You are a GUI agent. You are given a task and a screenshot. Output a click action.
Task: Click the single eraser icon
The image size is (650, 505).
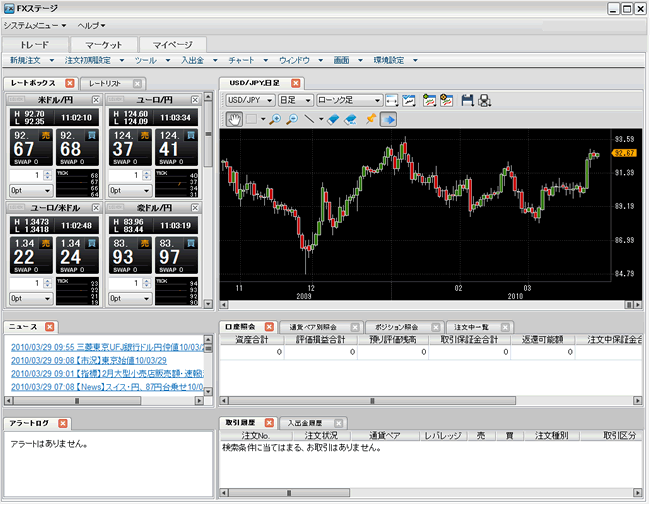[x=333, y=119]
